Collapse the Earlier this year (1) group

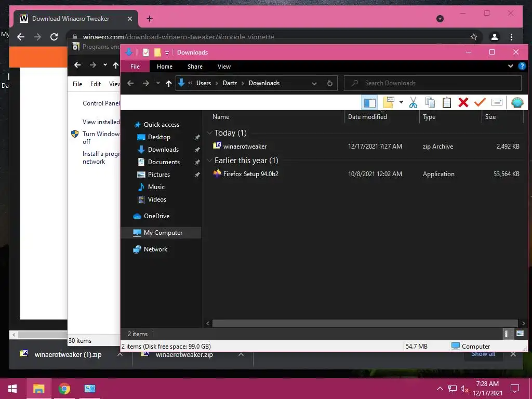[x=210, y=161]
